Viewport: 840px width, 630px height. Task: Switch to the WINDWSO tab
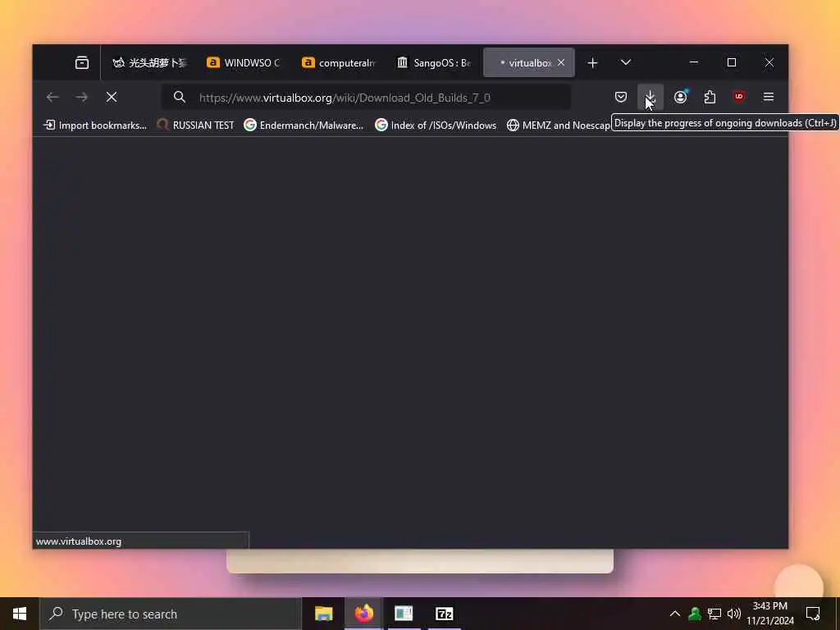[243, 62]
